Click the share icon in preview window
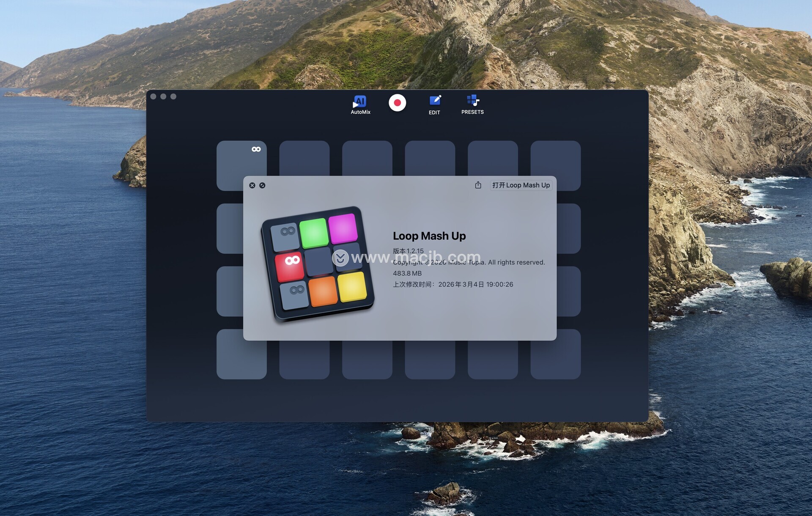 coord(478,185)
